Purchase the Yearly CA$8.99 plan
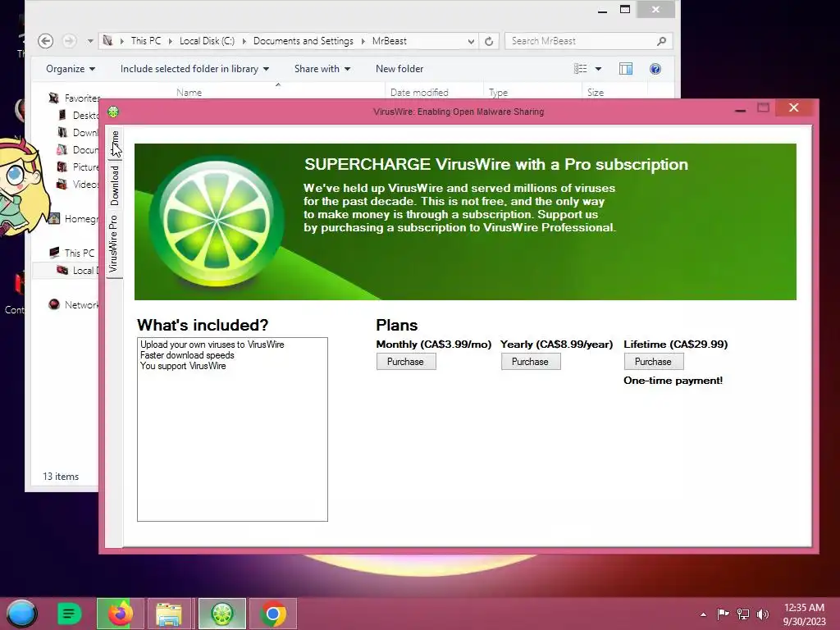 point(531,362)
